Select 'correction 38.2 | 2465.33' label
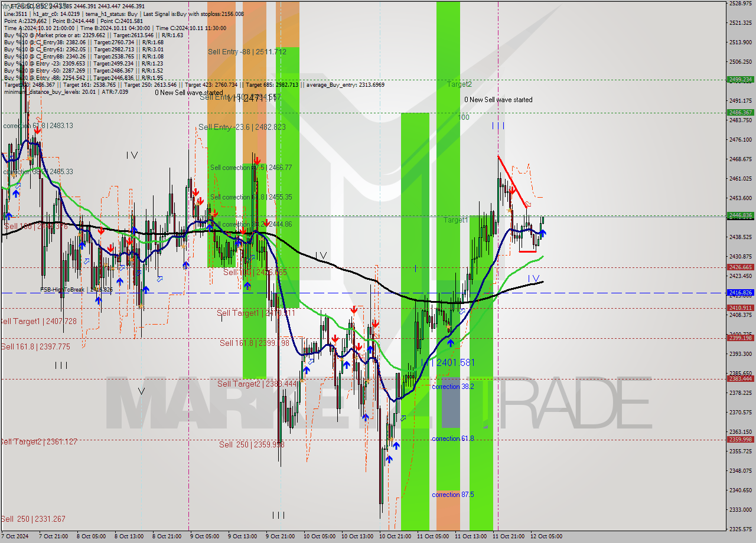 point(38,172)
